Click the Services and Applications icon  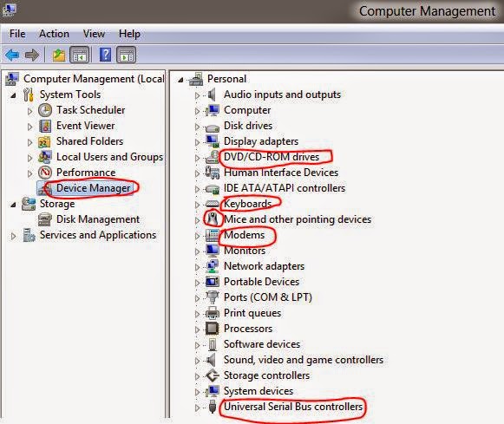(x=29, y=235)
